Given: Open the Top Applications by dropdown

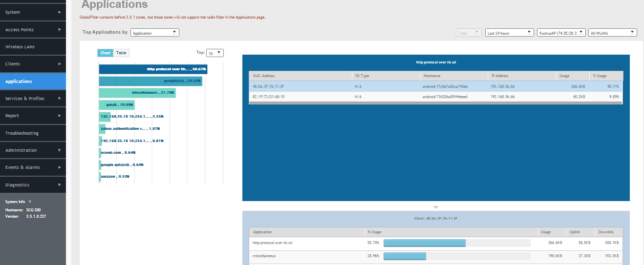Looking at the screenshot, I should pyautogui.click(x=155, y=33).
